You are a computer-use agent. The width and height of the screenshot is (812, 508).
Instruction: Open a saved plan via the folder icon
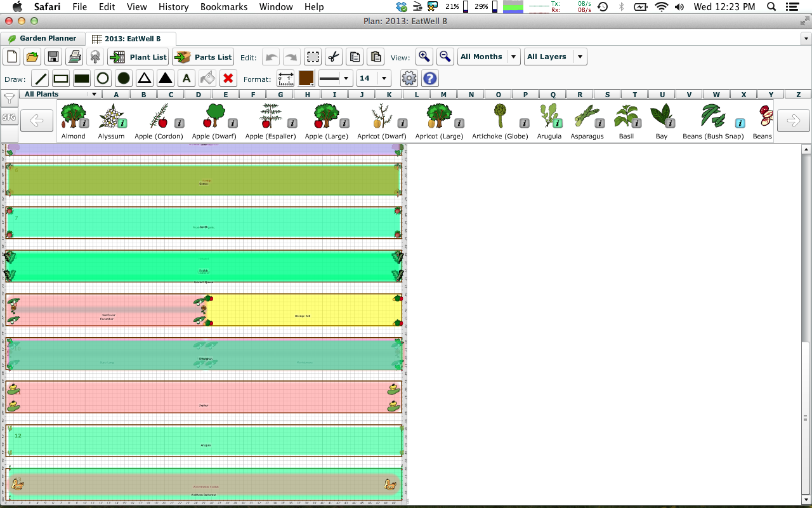(32, 57)
